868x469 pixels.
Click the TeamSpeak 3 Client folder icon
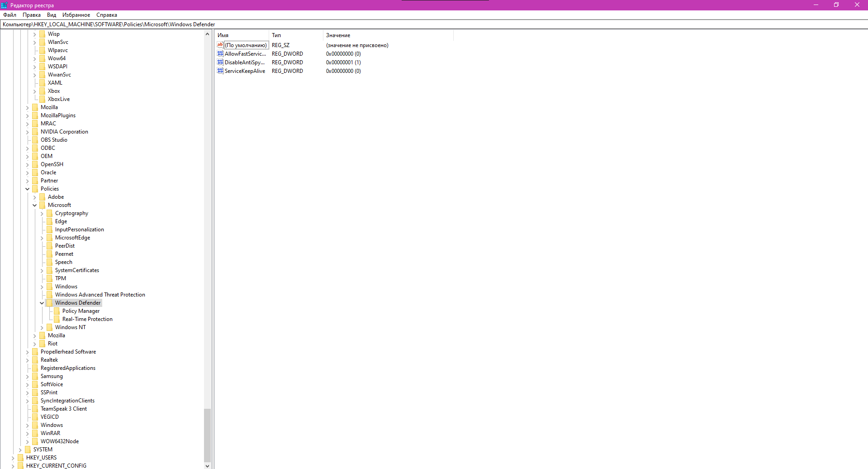(x=35, y=409)
